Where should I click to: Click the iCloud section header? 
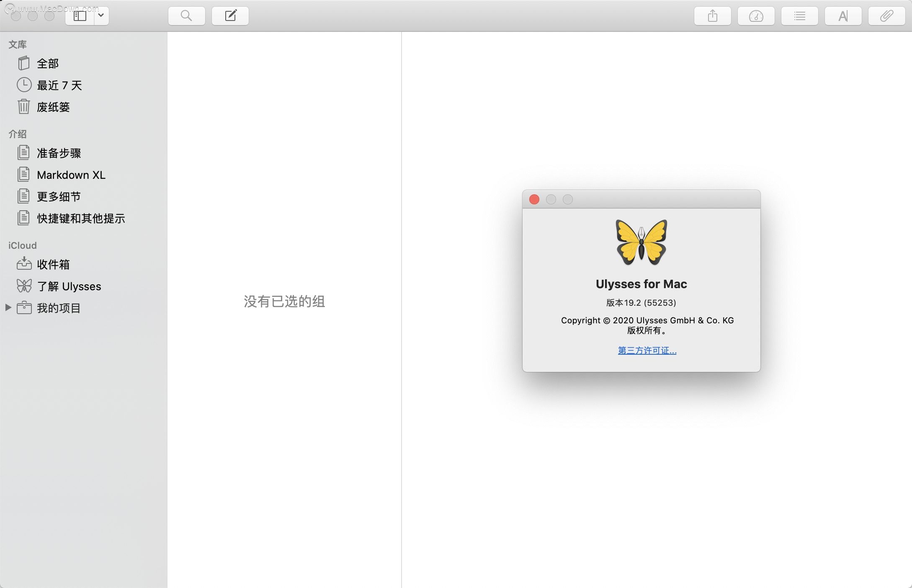point(23,245)
